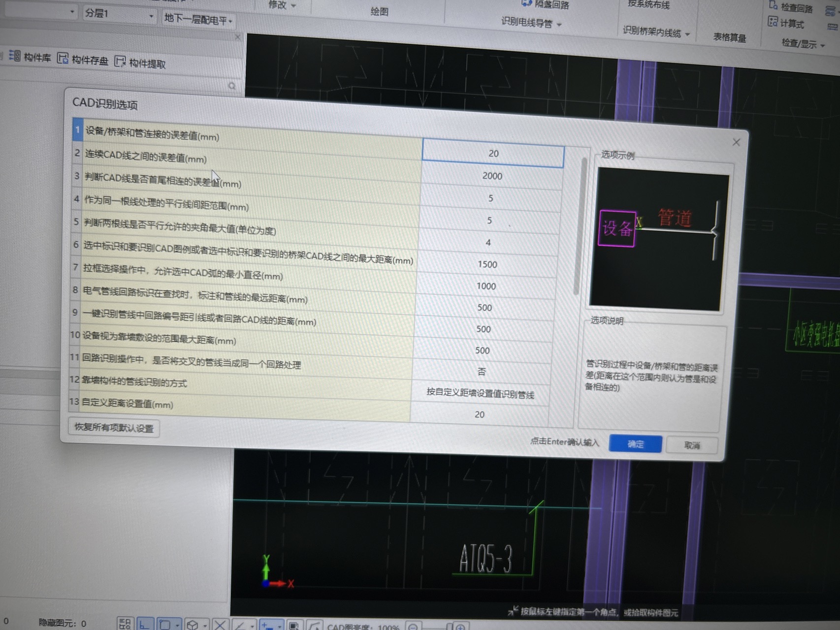Click the 隐藏图元: 0 status bar entry
This screenshot has height=630, width=840.
(62, 623)
